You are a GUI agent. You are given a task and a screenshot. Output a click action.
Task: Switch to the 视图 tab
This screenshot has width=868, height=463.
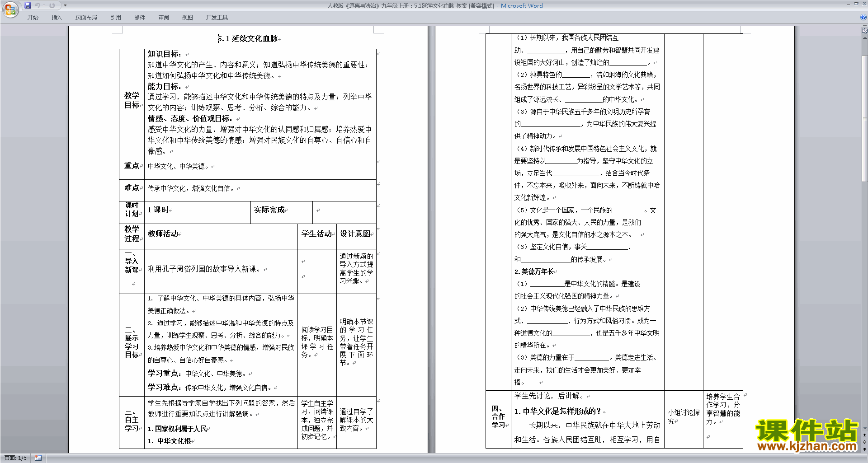point(188,18)
